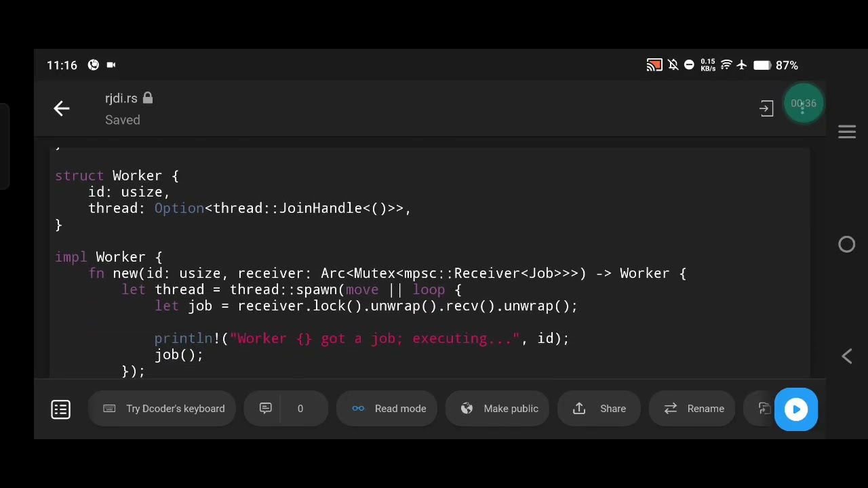Tap the rjdi.rs file name

click(x=121, y=99)
